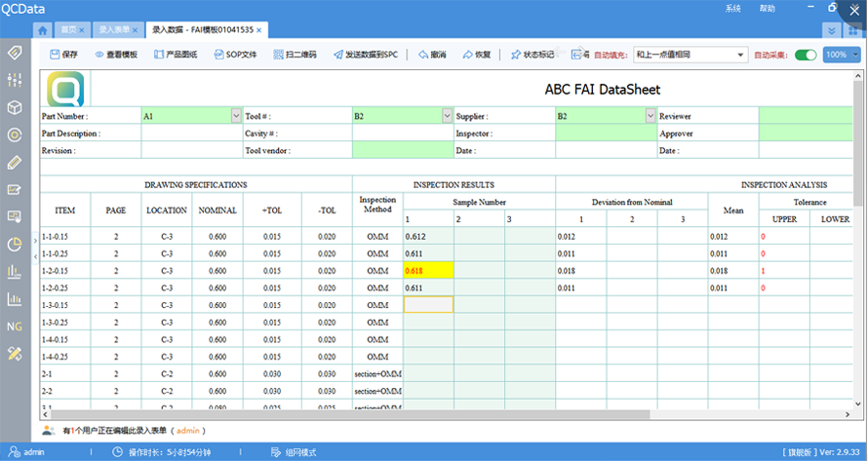Viewport: 868px width, 461px height.
Task: Click 撤消 to undo the last change
Action: click(431, 55)
